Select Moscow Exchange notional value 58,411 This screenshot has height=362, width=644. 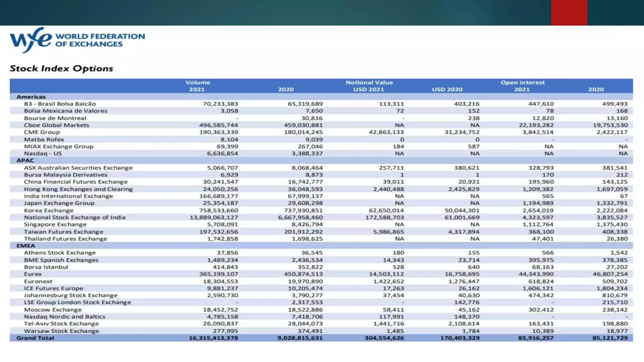point(393,310)
